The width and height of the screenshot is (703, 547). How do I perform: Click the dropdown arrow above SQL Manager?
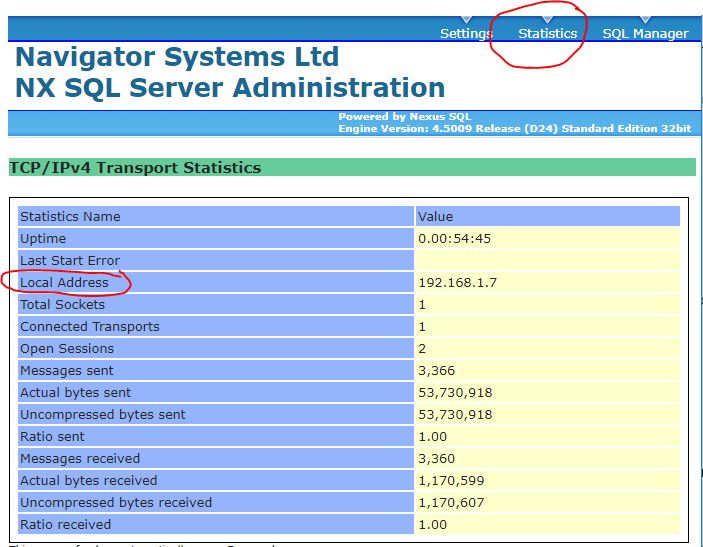point(645,19)
